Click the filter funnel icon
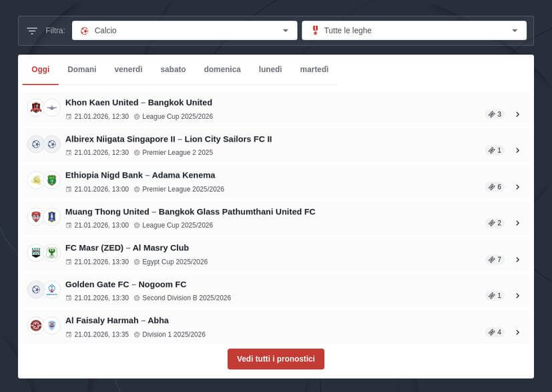 click(x=31, y=30)
